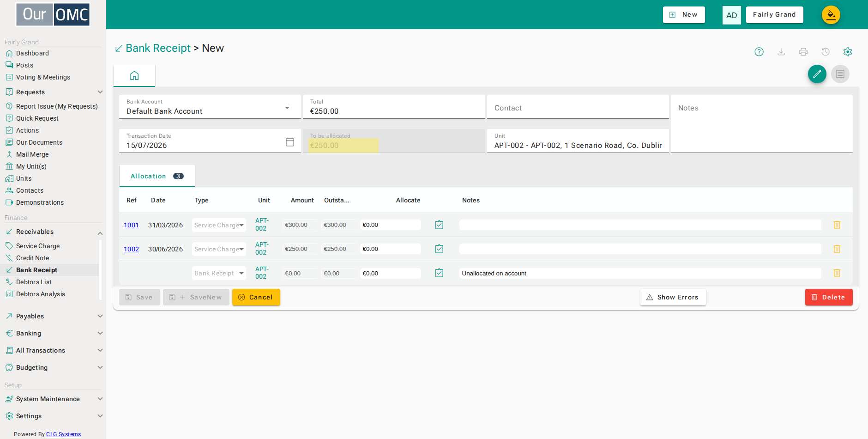Tick allocate checkbox on Bank Receipt row
The height and width of the screenshot is (439, 868).
coord(439,273)
